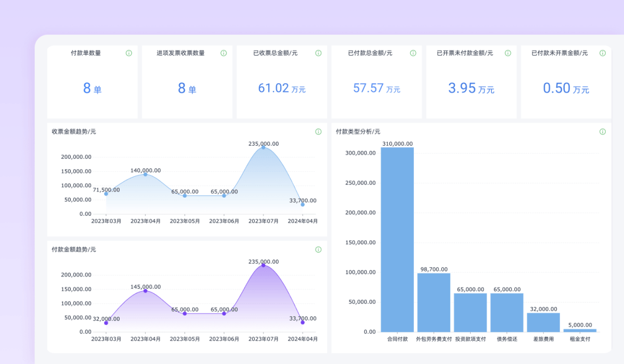Click the 5,000.00 bar label

pos(580,324)
